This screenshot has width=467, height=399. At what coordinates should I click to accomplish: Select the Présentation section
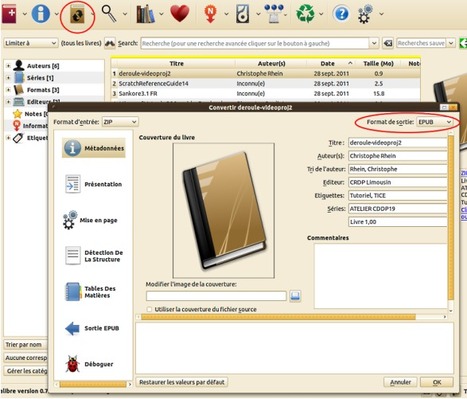94,184
